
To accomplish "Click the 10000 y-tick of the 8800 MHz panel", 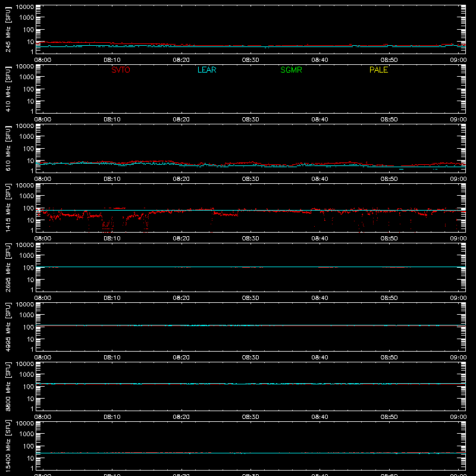I will (x=25, y=364).
